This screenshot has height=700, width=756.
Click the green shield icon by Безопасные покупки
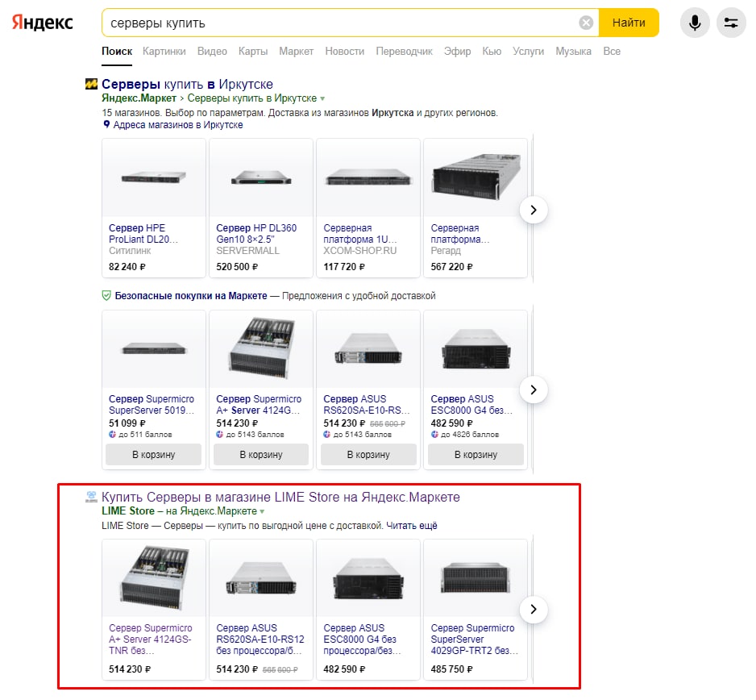coord(106,296)
